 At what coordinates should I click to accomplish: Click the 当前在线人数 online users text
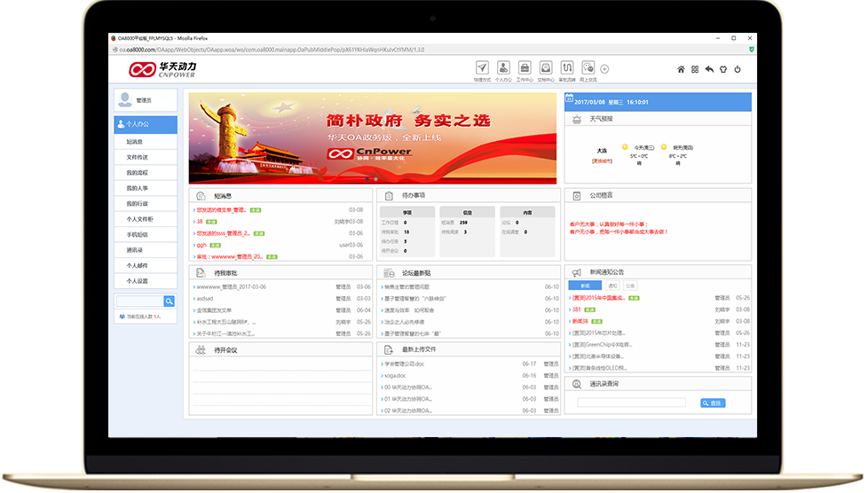144,317
